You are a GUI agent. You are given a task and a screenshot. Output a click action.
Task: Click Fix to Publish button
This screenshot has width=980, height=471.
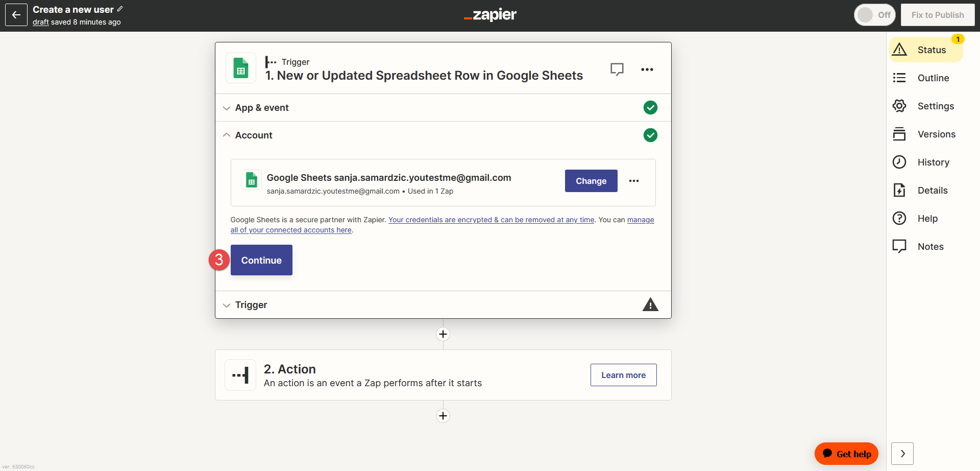click(938, 15)
